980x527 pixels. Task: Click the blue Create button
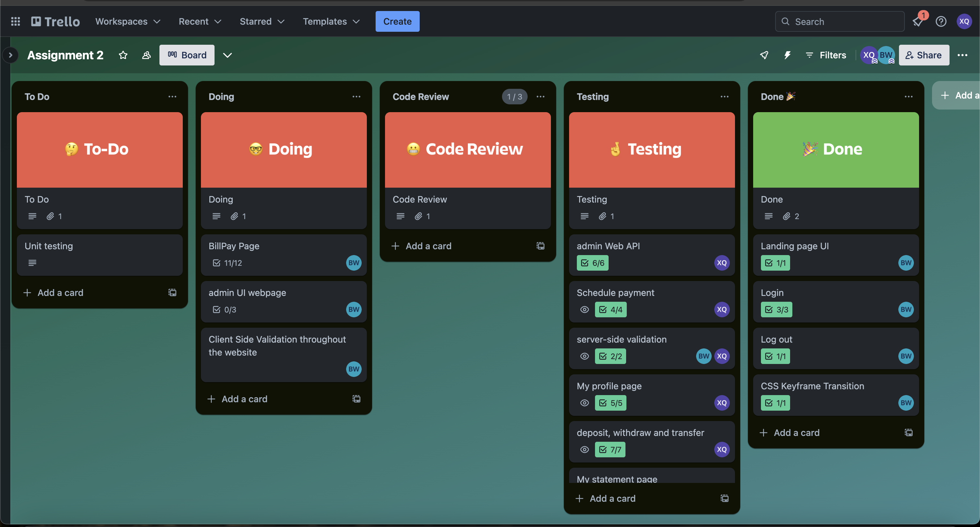pyautogui.click(x=397, y=21)
